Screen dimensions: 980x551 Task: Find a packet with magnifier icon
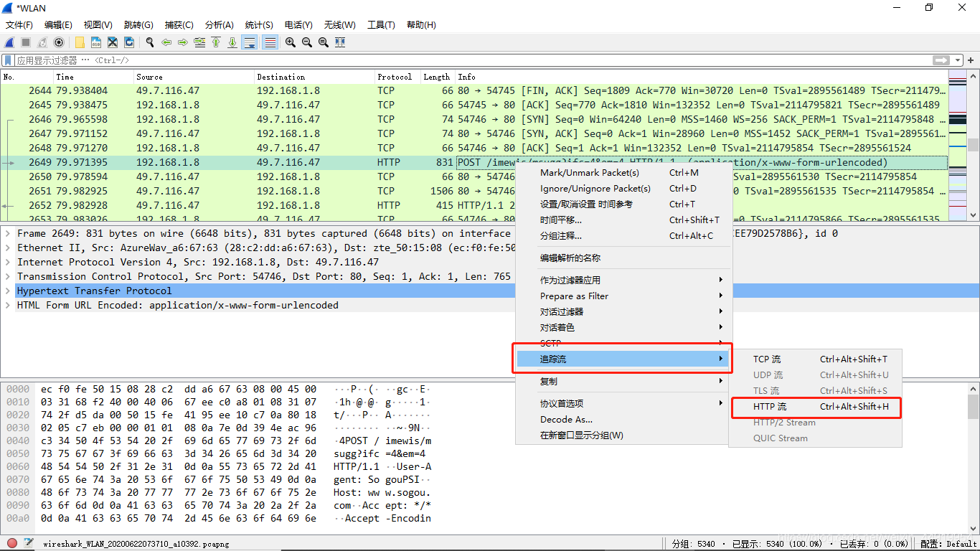tap(150, 42)
